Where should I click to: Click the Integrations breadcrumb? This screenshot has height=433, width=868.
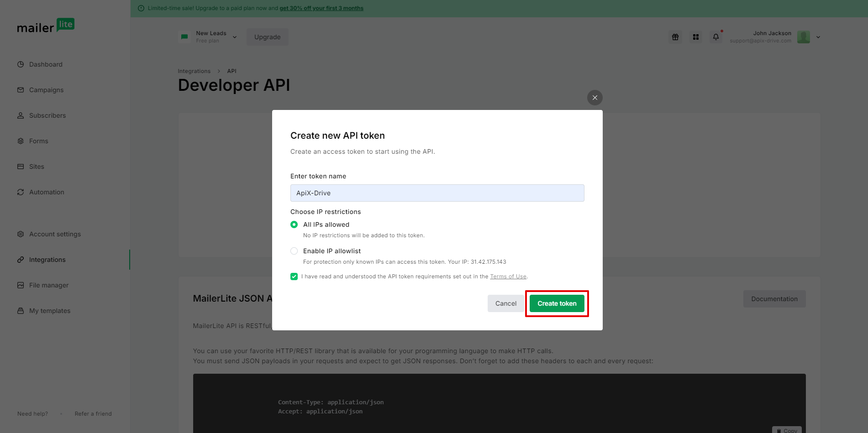194,71
